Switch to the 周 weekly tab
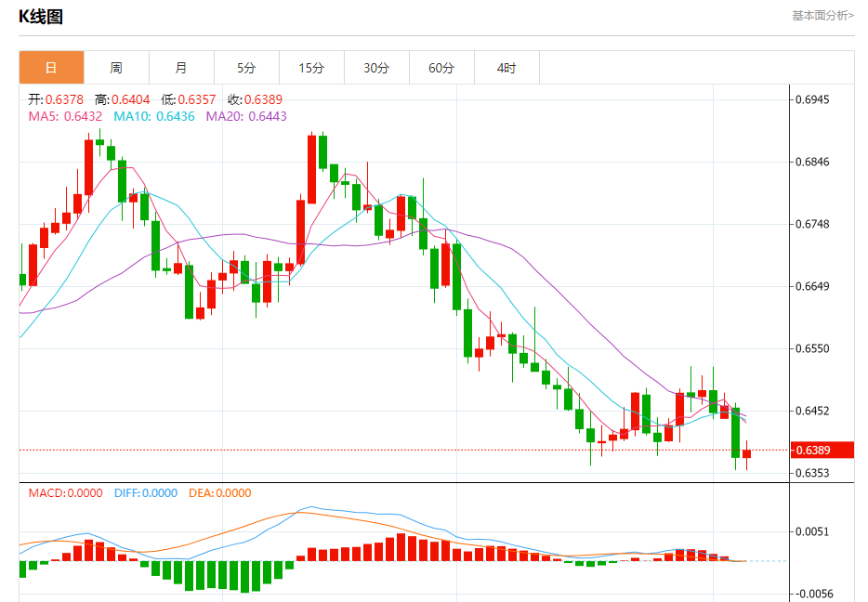Image resolution: width=868 pixels, height=602 pixels. [x=116, y=68]
